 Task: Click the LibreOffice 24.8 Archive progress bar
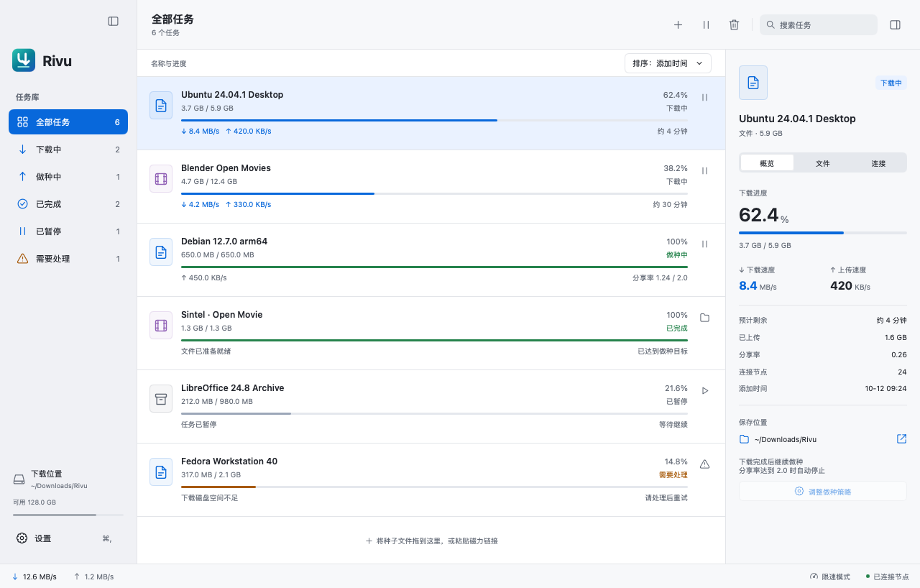click(434, 413)
